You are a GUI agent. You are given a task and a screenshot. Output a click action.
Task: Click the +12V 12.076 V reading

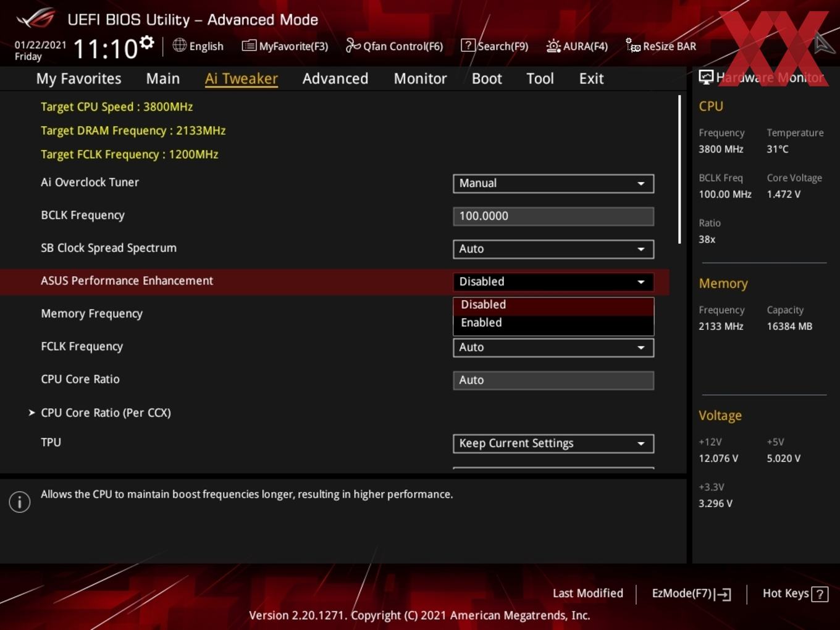718,458
